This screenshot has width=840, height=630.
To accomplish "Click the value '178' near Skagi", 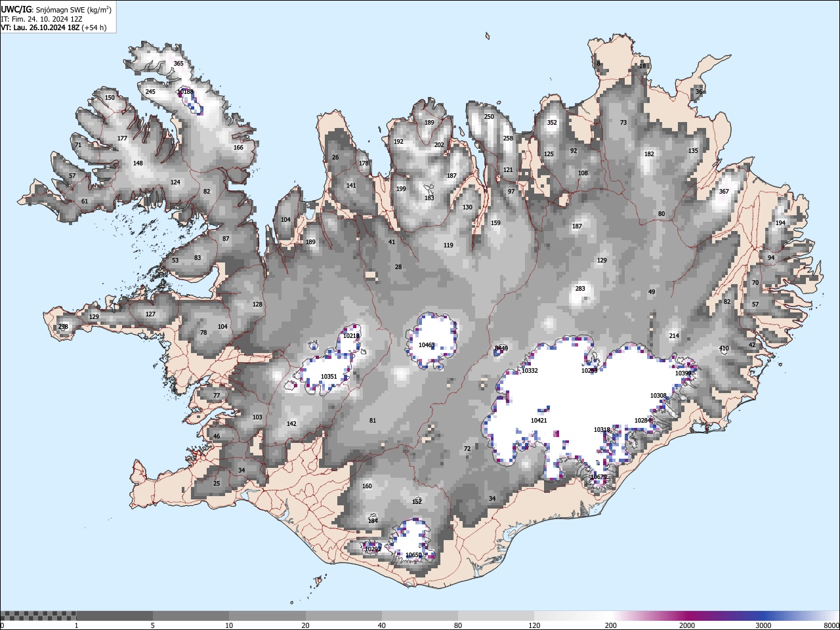I will click(364, 163).
